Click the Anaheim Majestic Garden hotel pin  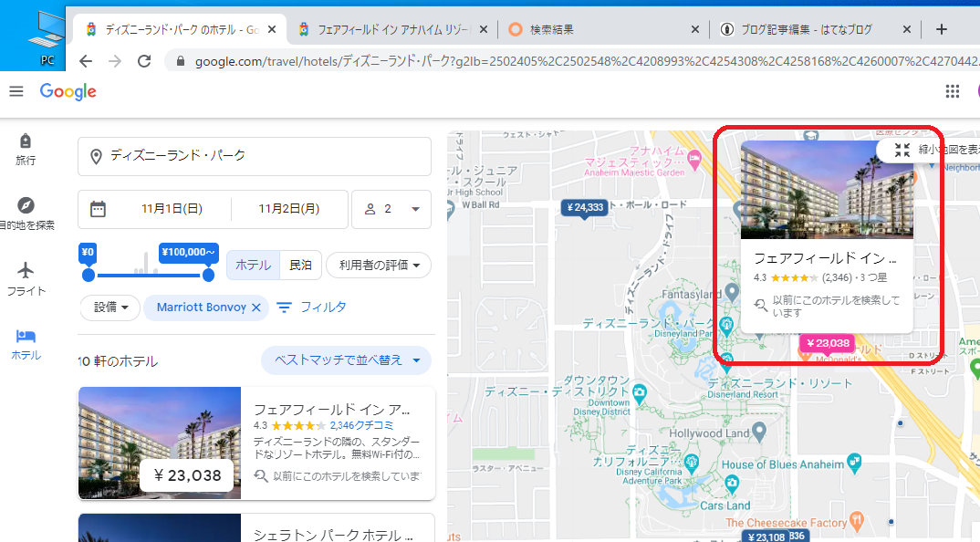click(x=693, y=160)
